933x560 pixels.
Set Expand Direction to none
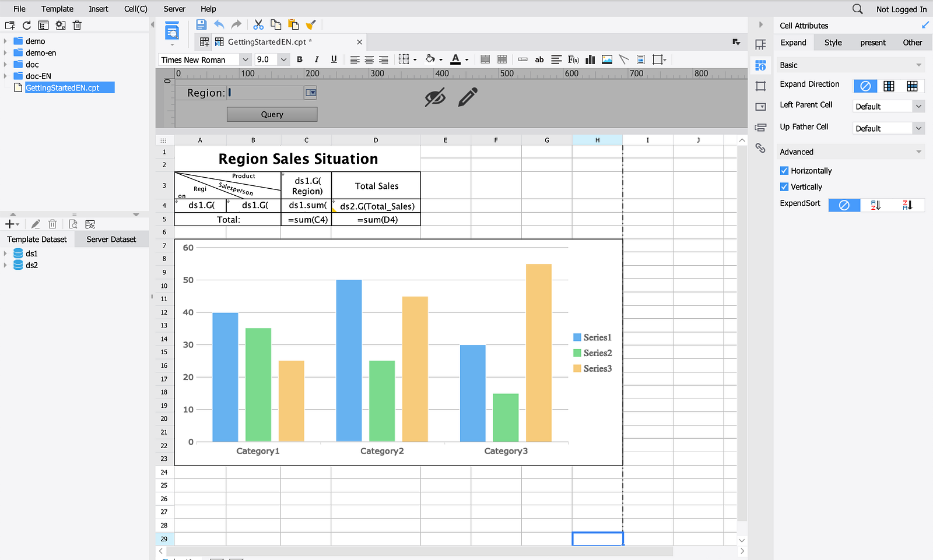[x=865, y=86]
